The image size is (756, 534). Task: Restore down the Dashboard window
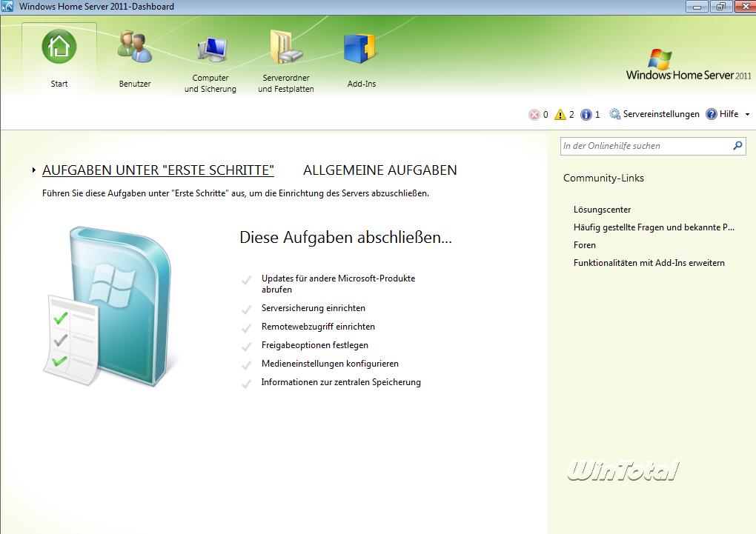point(721,7)
